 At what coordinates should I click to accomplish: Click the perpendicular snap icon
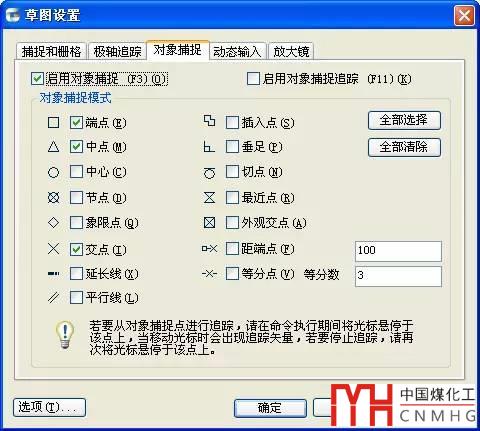(209, 147)
